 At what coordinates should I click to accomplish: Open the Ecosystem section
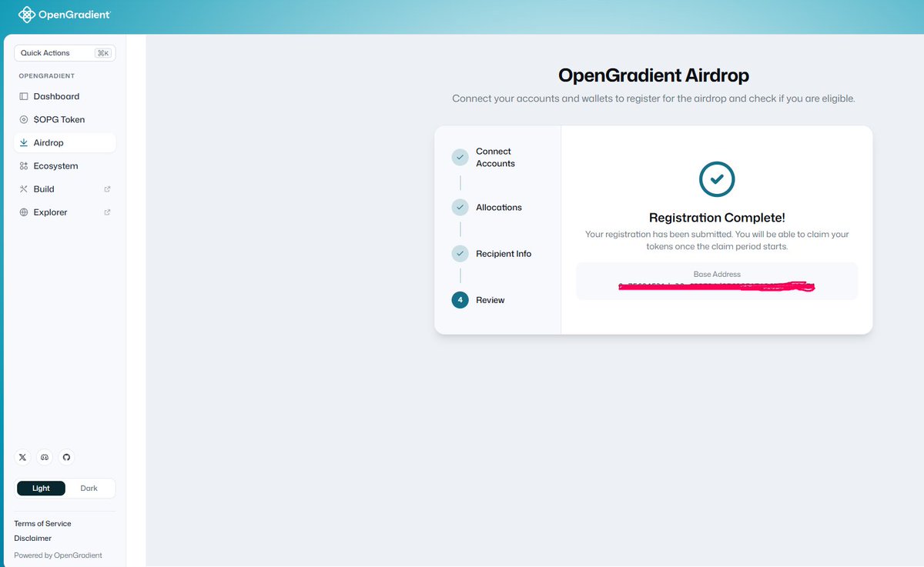65,165
